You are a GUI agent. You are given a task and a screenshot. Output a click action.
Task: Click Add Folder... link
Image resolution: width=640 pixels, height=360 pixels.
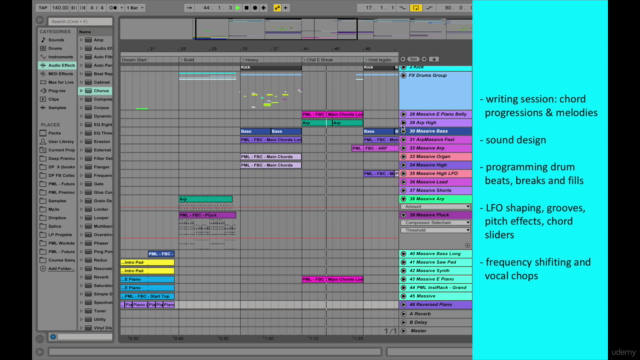[x=61, y=269]
